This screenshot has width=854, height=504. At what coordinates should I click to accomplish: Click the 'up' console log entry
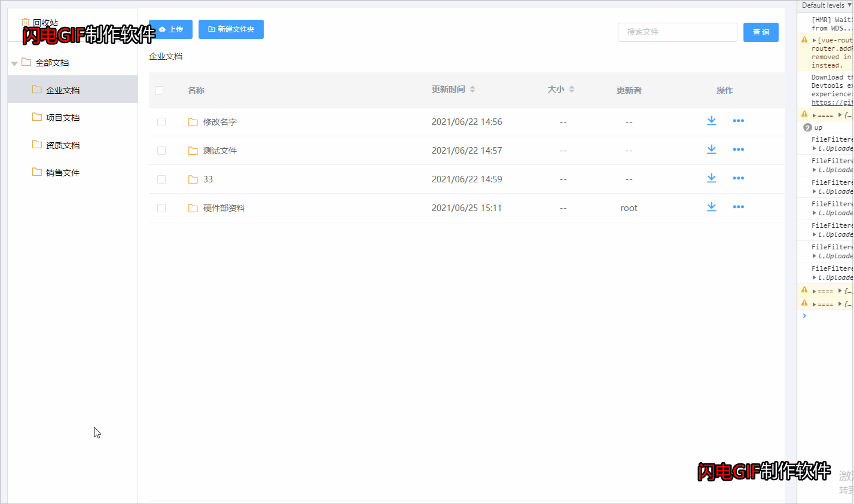click(x=818, y=127)
